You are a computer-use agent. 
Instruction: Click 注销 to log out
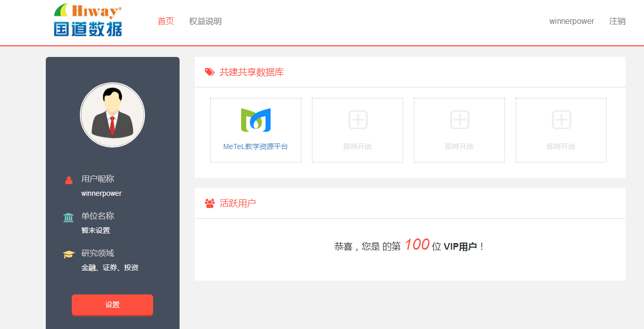(x=618, y=21)
